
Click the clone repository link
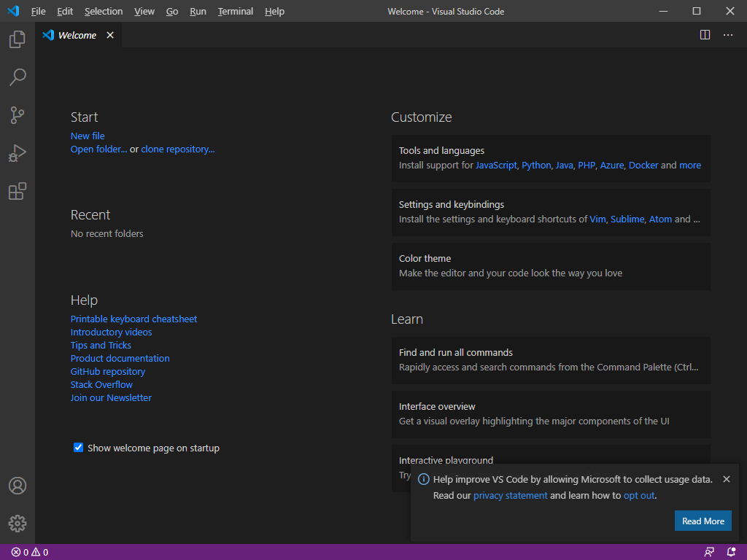(178, 149)
